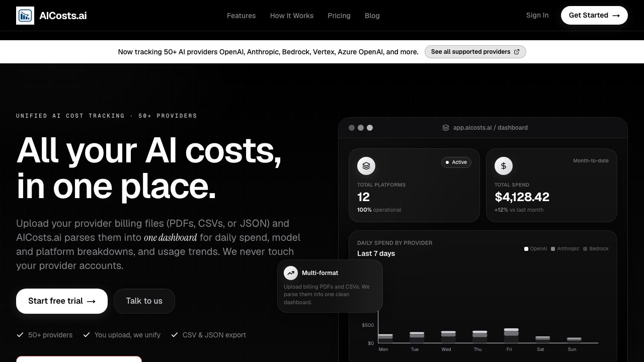This screenshot has width=644, height=362.
Task: Click arrow icon inside Start free trial button
Action: [91, 301]
